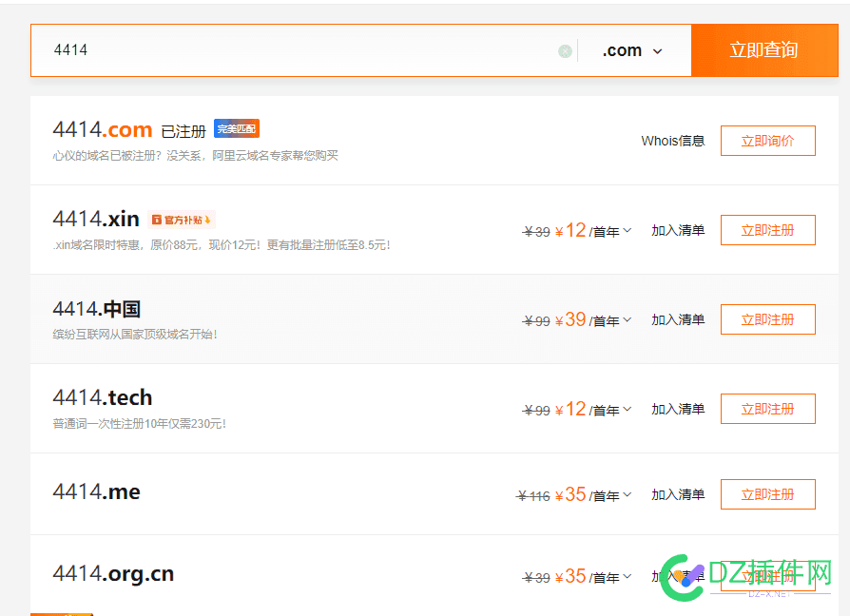Click 立即注册 for 4414.me
The height and width of the screenshot is (616, 850).
(767, 494)
